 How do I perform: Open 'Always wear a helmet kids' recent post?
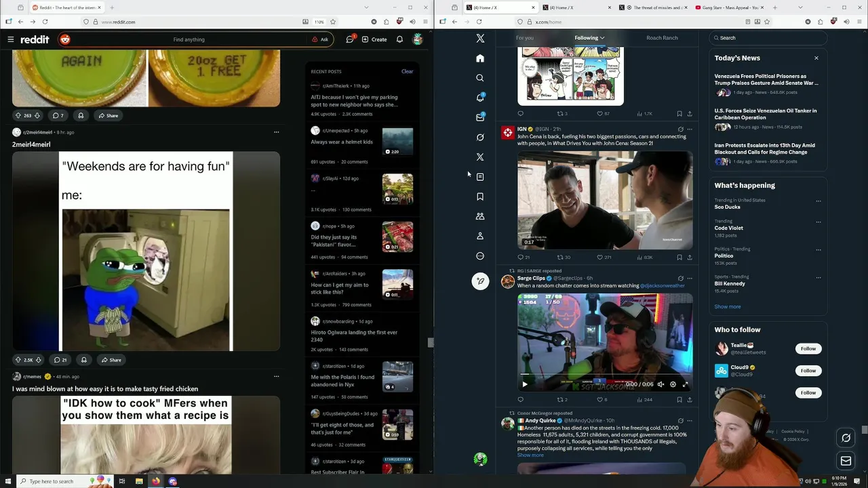342,142
